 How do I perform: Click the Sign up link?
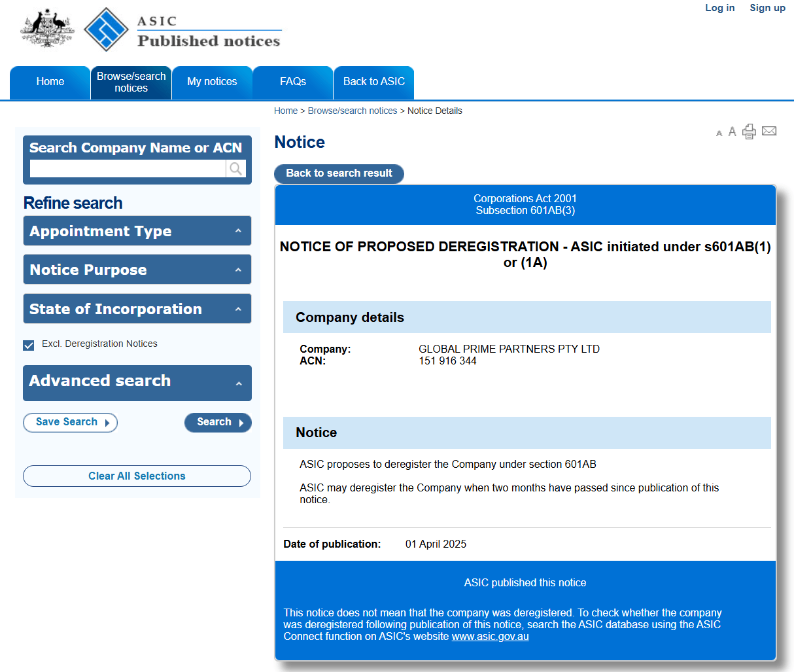point(767,8)
